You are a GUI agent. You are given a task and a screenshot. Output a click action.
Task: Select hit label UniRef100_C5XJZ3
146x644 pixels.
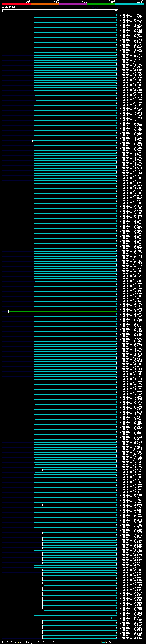coord(131,37)
